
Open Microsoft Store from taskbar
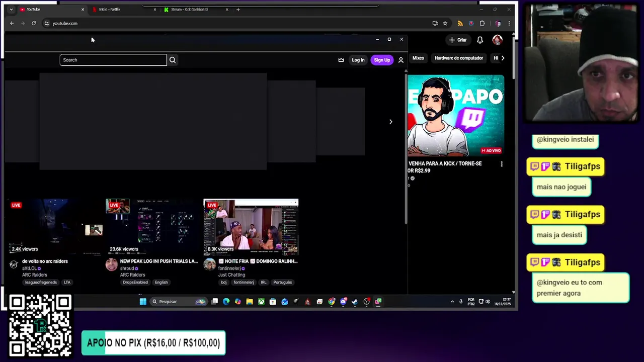point(273,302)
